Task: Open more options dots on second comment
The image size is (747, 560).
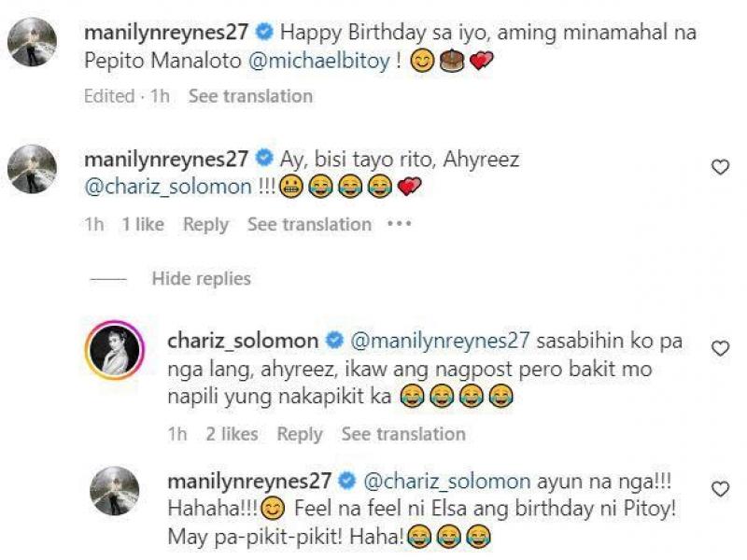Action: click(x=400, y=223)
